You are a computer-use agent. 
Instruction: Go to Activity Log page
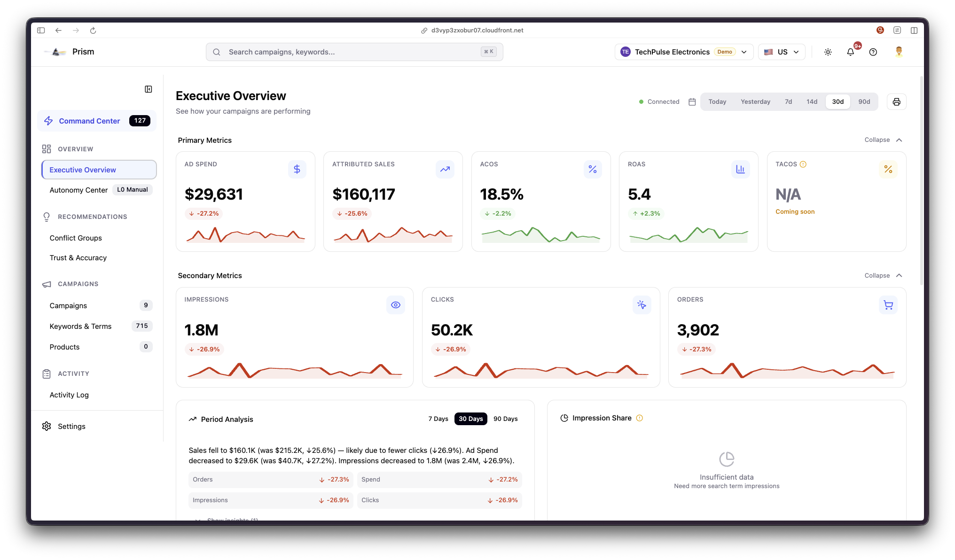click(x=69, y=395)
